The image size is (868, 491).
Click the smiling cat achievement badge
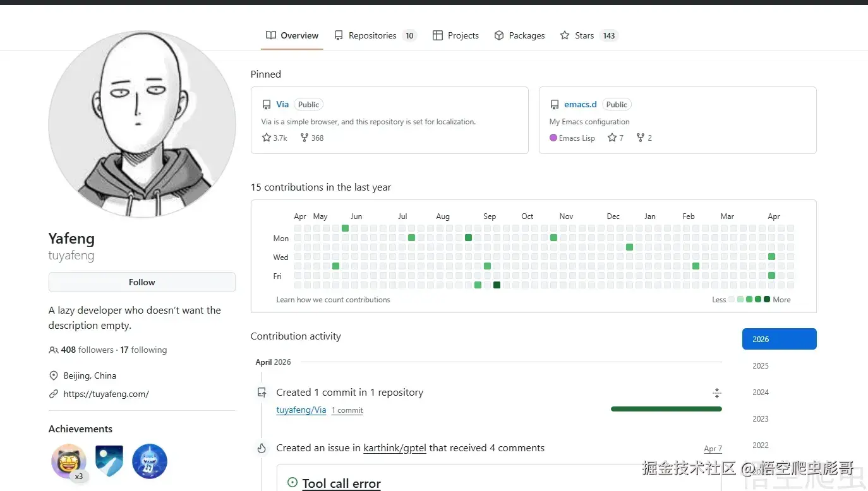pyautogui.click(x=69, y=461)
